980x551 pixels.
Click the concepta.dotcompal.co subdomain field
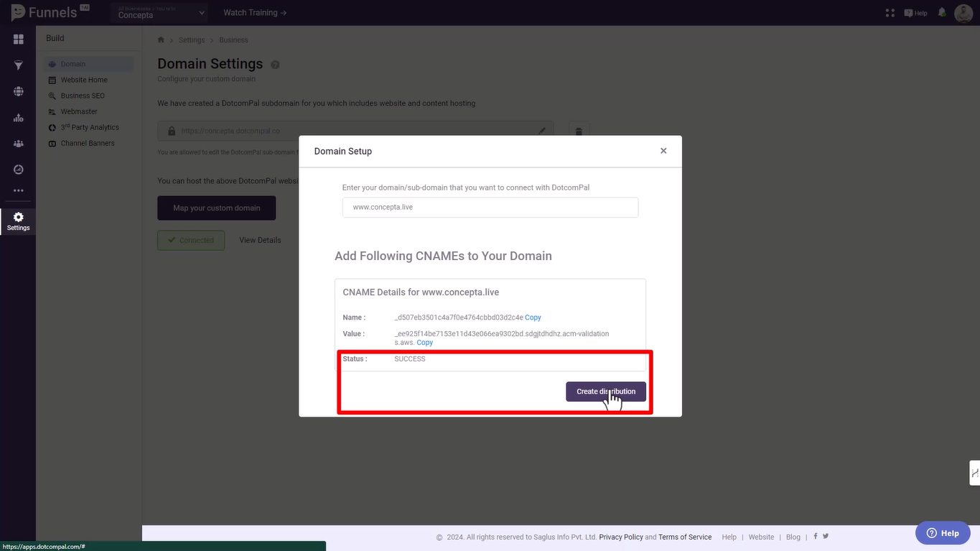tap(355, 131)
